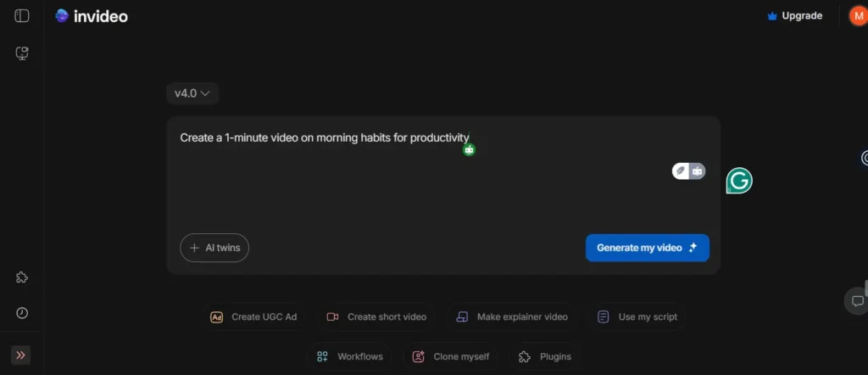The height and width of the screenshot is (375, 868).
Task: Click the Generate my video button
Action: point(647,248)
